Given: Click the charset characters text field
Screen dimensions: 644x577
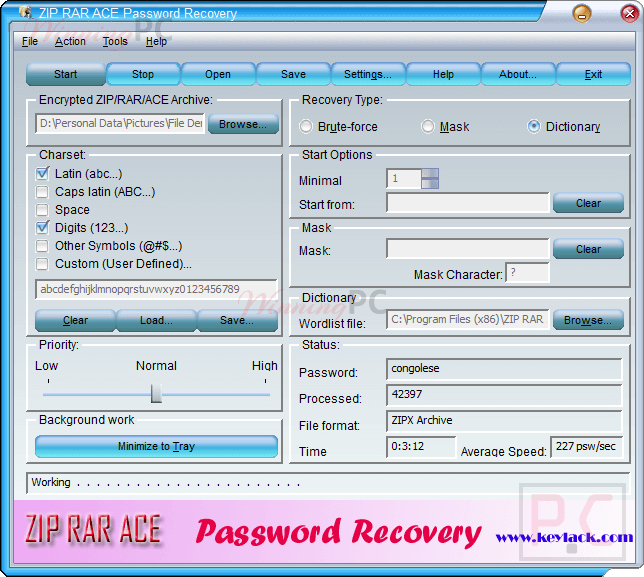Looking at the screenshot, I should point(156,289).
